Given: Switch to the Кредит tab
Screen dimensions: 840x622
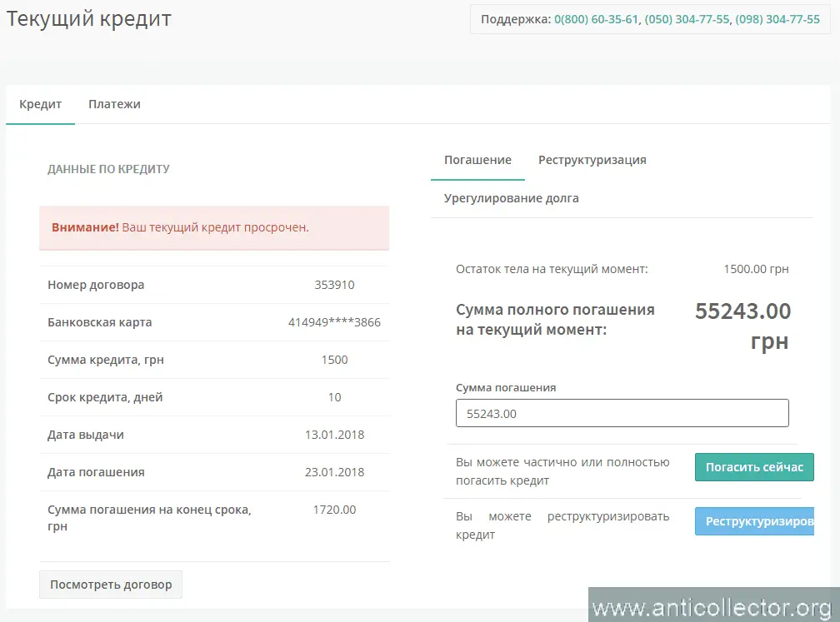Looking at the screenshot, I should [41, 105].
